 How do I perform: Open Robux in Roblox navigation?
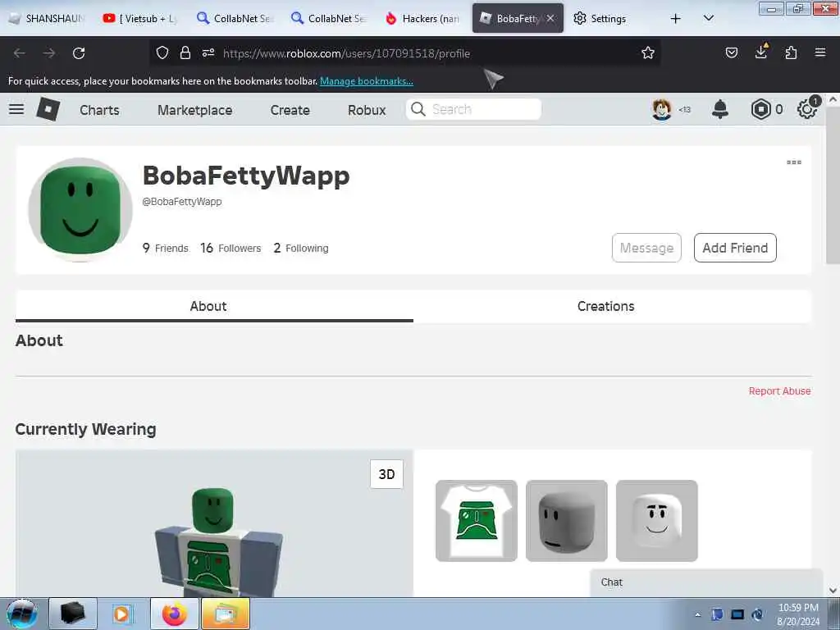tap(367, 110)
